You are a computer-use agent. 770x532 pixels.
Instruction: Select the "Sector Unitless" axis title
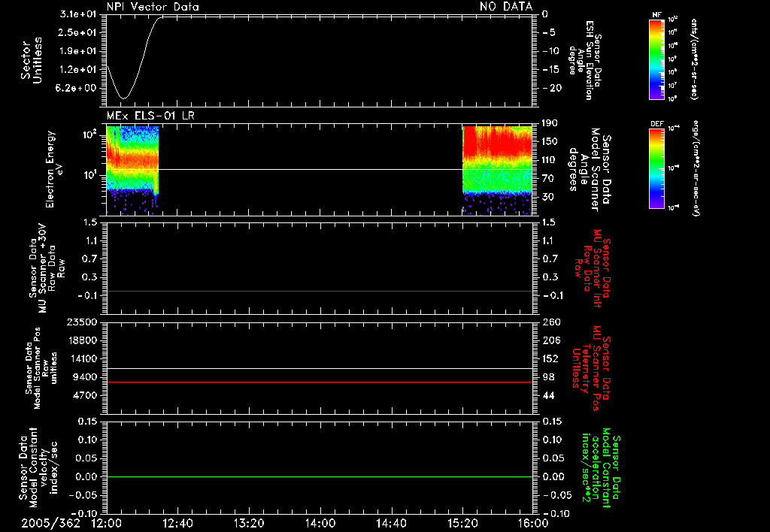pos(32,60)
